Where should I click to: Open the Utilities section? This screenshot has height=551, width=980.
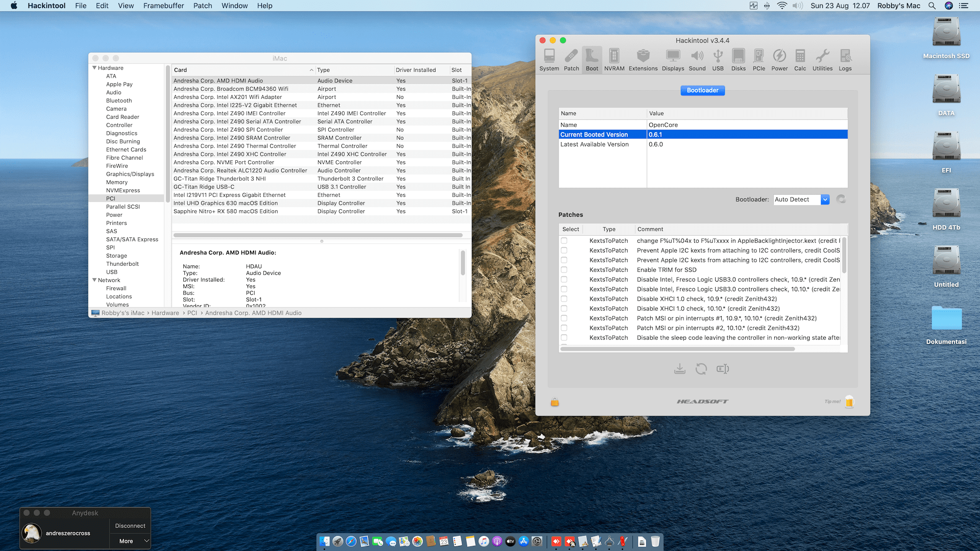tap(823, 60)
